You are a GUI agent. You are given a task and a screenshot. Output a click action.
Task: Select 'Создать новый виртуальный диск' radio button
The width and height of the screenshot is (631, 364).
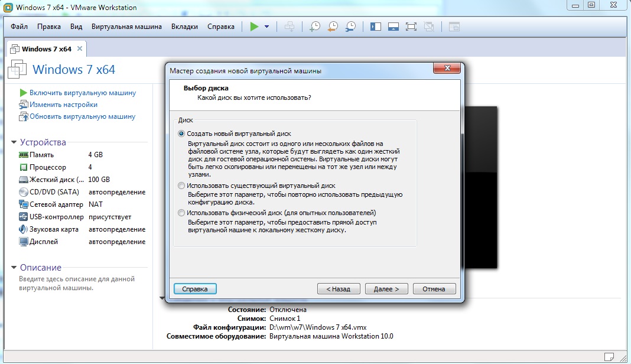(x=181, y=134)
